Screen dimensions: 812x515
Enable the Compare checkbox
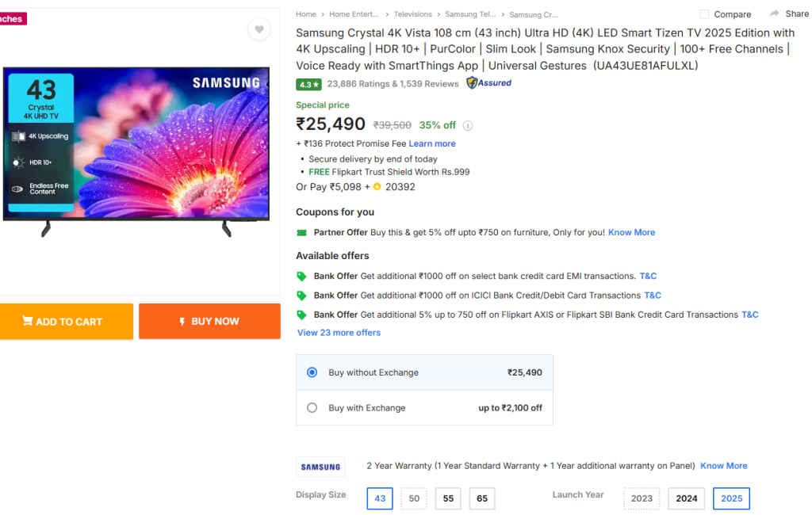[x=704, y=13]
